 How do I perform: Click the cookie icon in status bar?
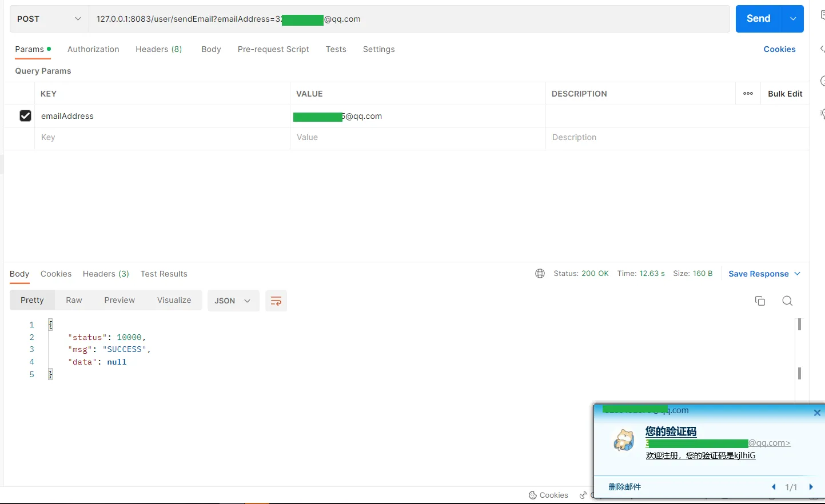[533, 495]
